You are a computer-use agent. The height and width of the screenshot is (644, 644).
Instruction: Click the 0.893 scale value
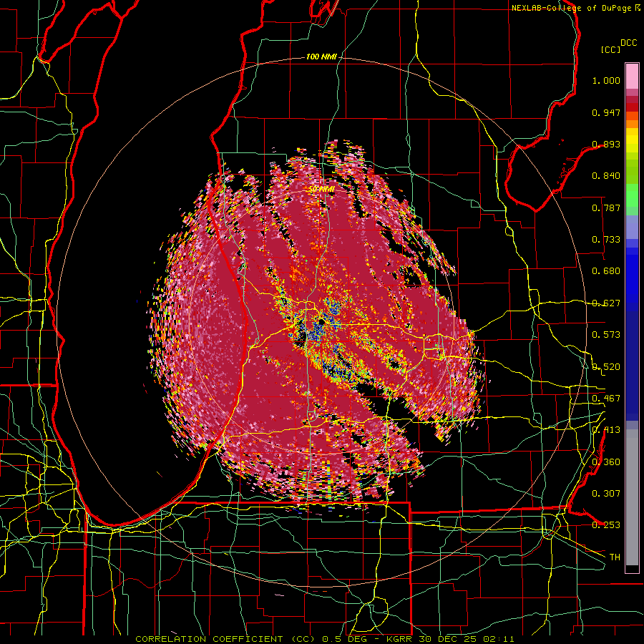click(606, 144)
